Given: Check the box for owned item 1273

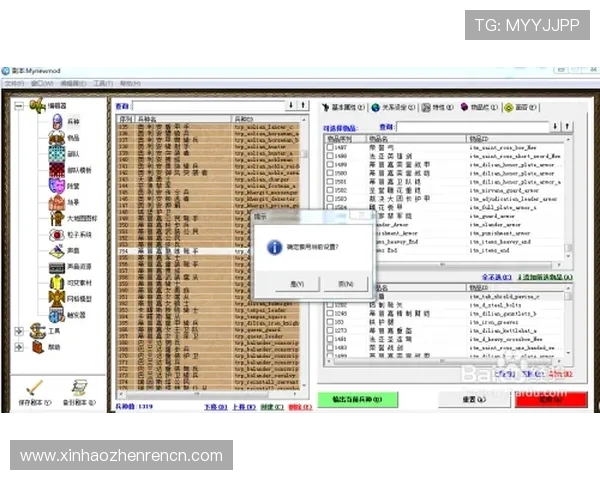Looking at the screenshot, I should [x=329, y=330].
